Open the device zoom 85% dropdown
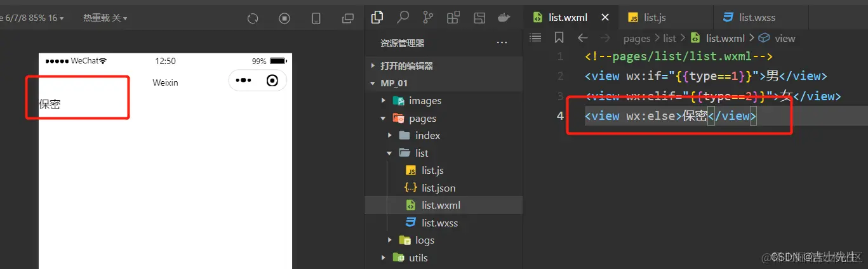868x269 pixels. (32, 18)
